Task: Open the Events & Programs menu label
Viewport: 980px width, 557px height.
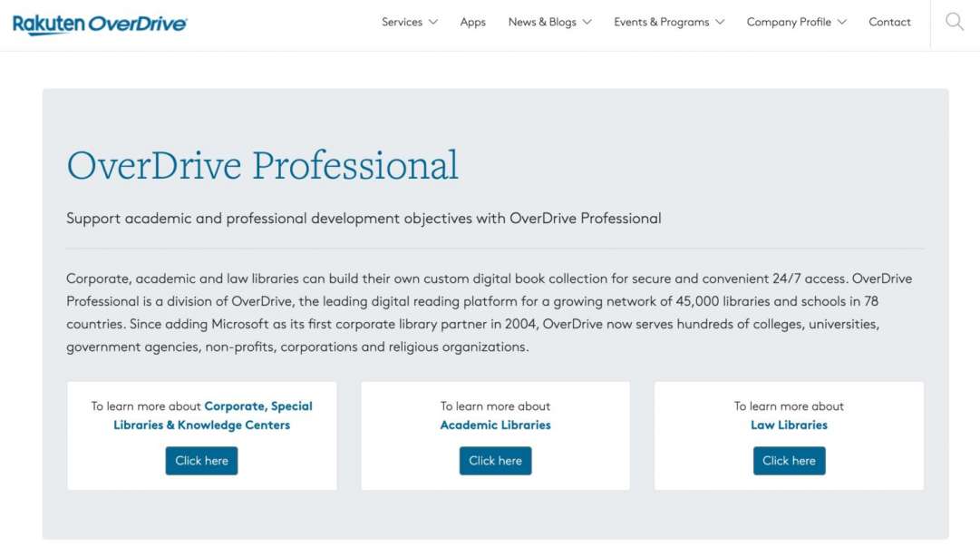Action: click(x=661, y=22)
